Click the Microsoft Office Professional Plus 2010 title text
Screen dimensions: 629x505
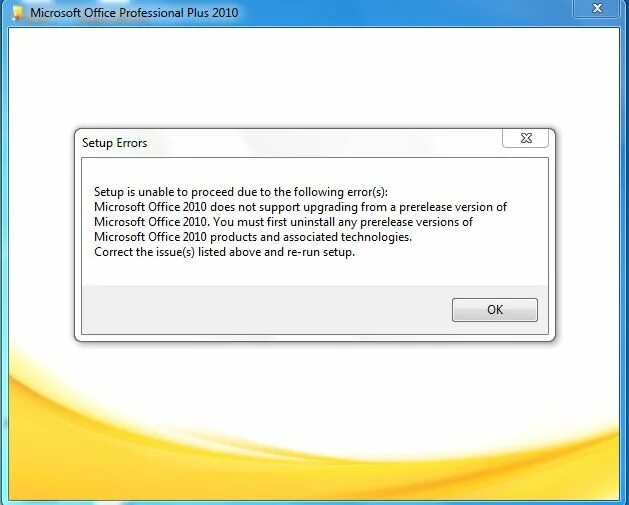134,12
